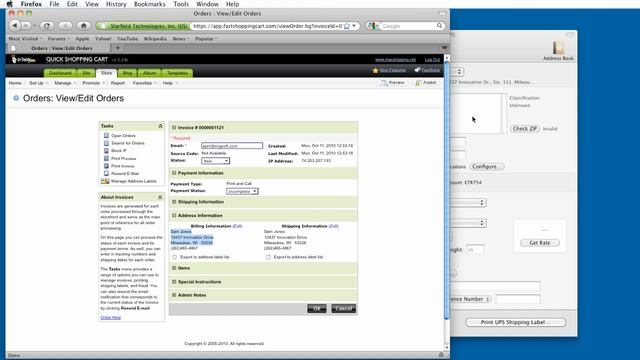Image resolution: width=640 pixels, height=360 pixels.
Task: Open the Firefox History menu
Action: 116,4
